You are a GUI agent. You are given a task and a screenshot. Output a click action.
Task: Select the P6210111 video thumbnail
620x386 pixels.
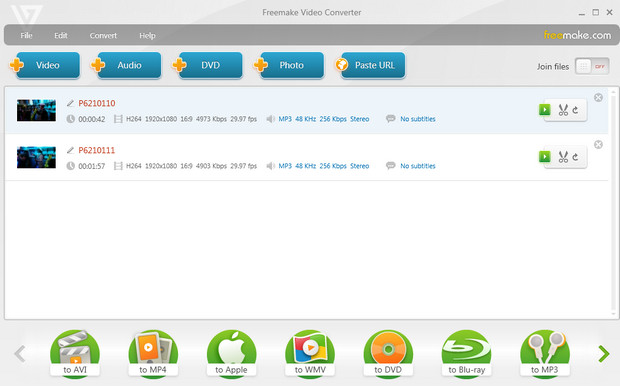point(36,157)
